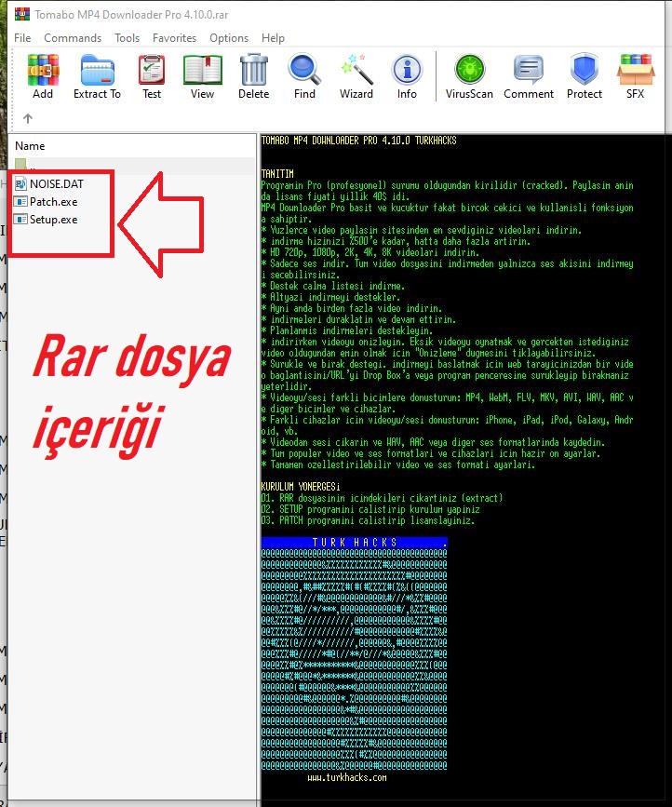Click the View book toolbar icon

click(x=202, y=70)
